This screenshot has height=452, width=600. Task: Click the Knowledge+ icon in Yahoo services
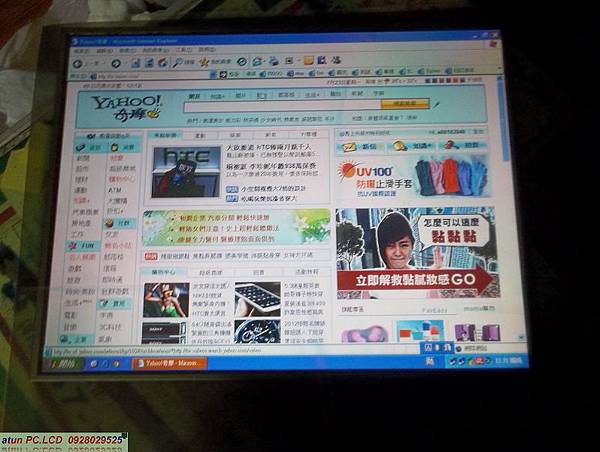pyautogui.click(x=400, y=146)
